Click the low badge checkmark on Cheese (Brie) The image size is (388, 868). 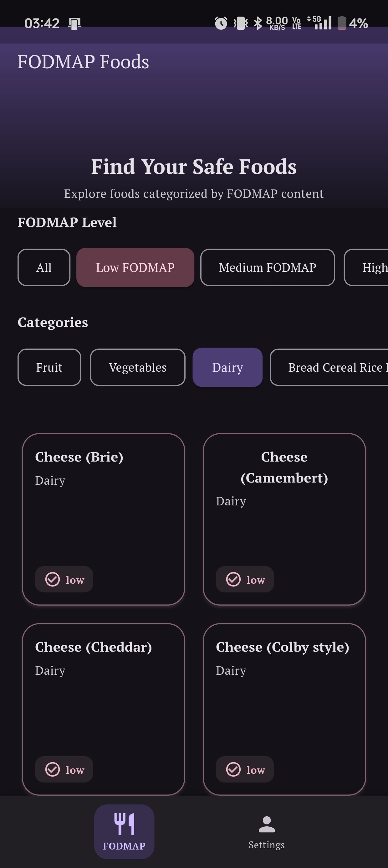(52, 580)
